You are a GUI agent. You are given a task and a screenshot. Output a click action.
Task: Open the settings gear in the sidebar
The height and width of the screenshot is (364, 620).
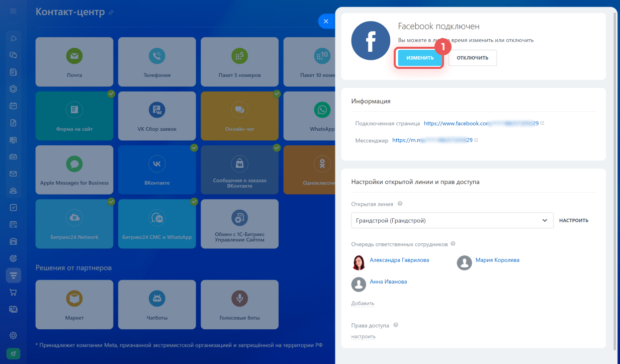[x=14, y=335]
